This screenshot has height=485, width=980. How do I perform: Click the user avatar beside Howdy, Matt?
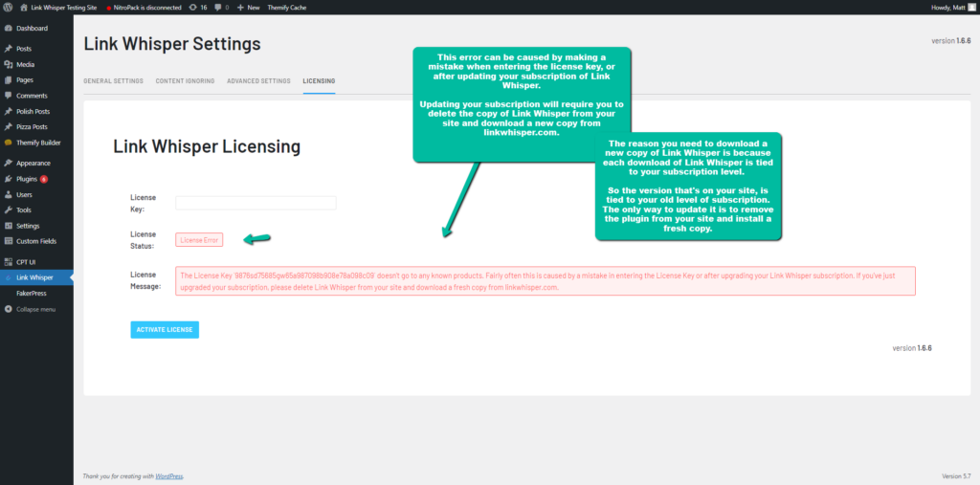[971, 8]
